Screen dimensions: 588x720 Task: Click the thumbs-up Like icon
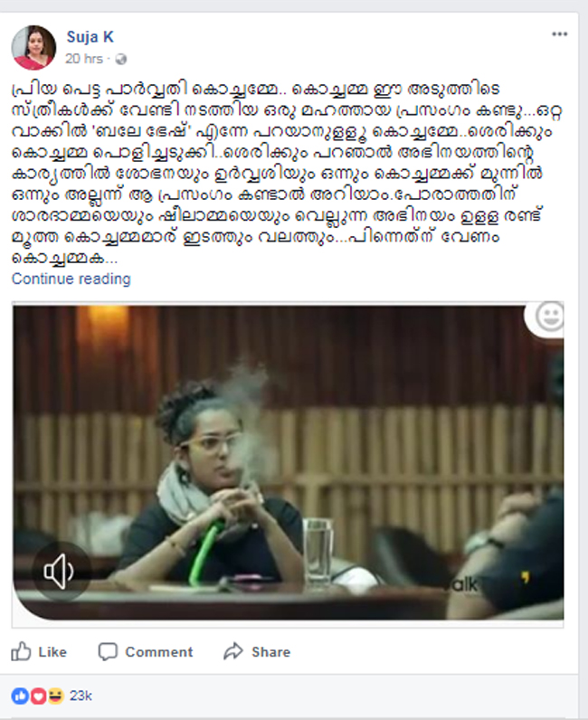click(21, 651)
